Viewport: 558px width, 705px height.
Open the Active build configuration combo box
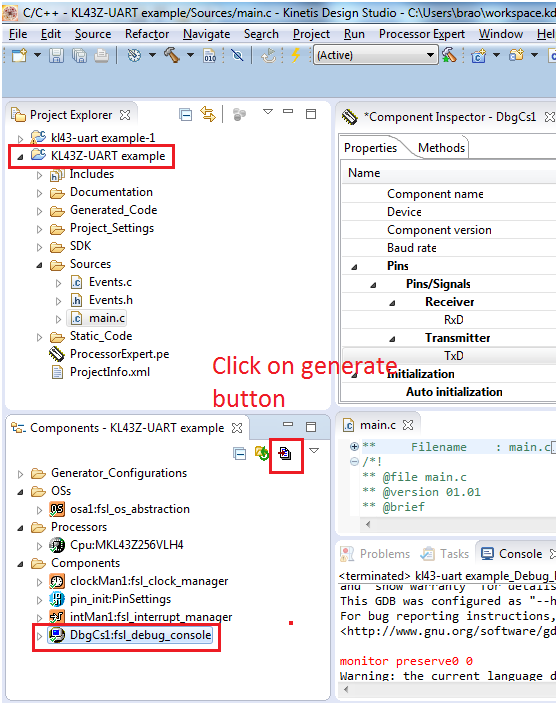(x=375, y=55)
